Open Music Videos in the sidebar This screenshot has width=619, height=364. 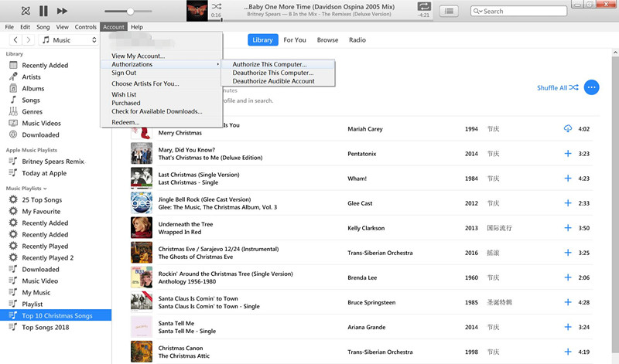[42, 123]
